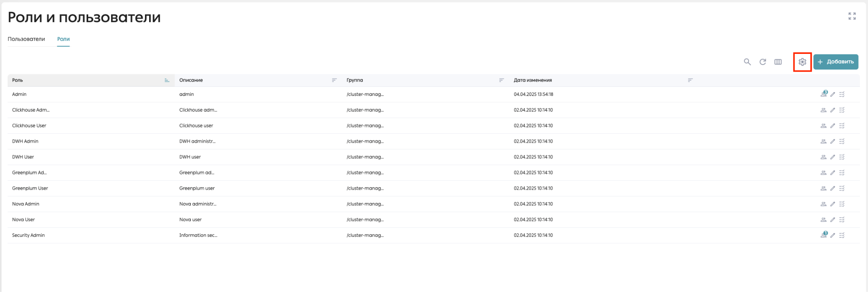This screenshot has height=292, width=868.
Task: Select the Роли tab
Action: pyautogui.click(x=64, y=39)
